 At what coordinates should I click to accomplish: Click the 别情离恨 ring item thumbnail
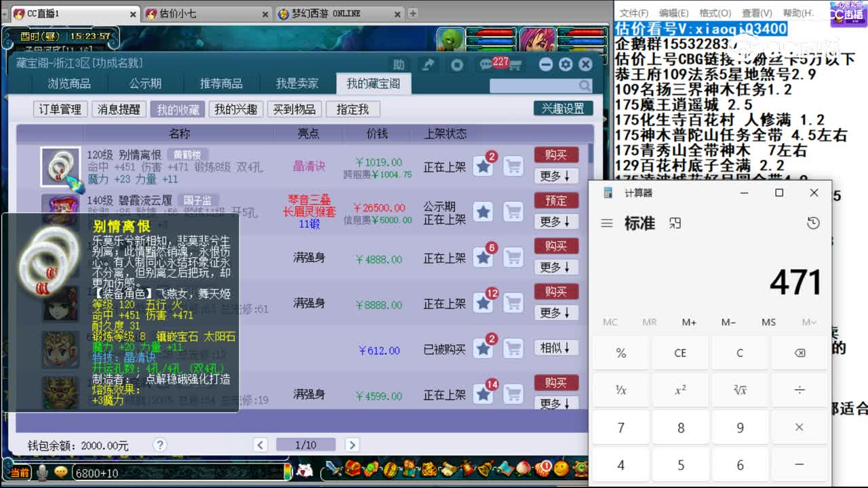[60, 167]
